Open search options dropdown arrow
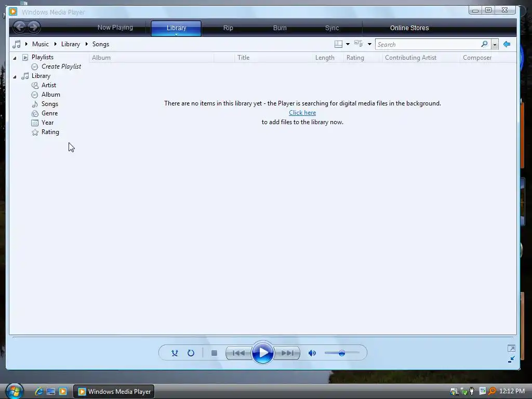This screenshot has width=532, height=399. 495,45
